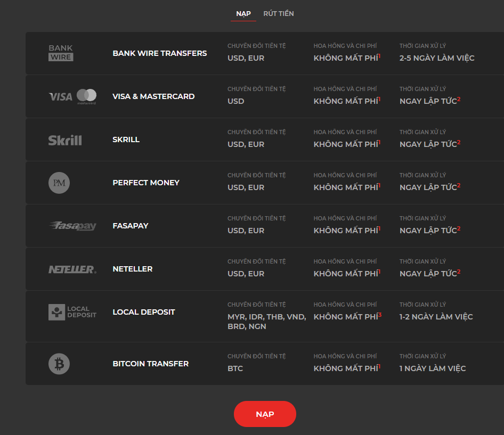Click Bank Wire fee KHÔNG MẤT PHÍ
The height and width of the screenshot is (435, 504).
coord(347,58)
